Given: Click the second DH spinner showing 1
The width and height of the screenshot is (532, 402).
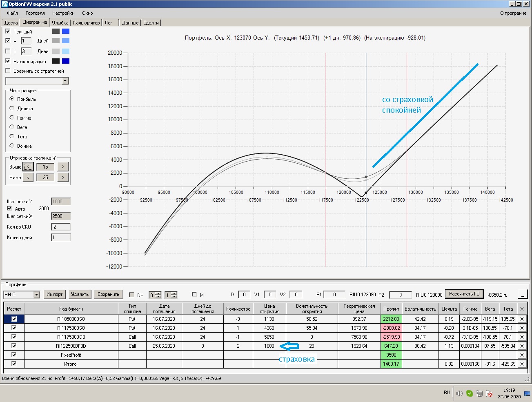Looking at the screenshot, I should click(171, 295).
